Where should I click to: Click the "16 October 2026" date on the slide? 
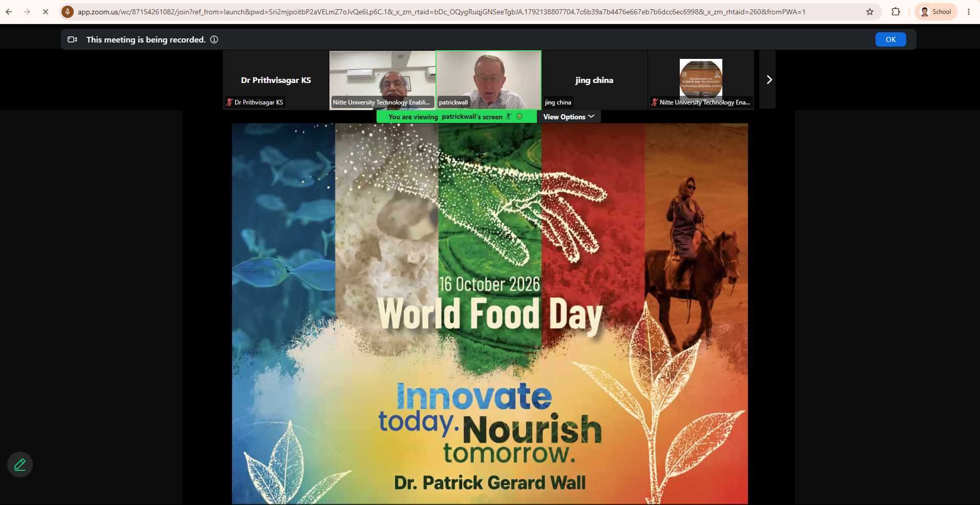pyautogui.click(x=489, y=284)
